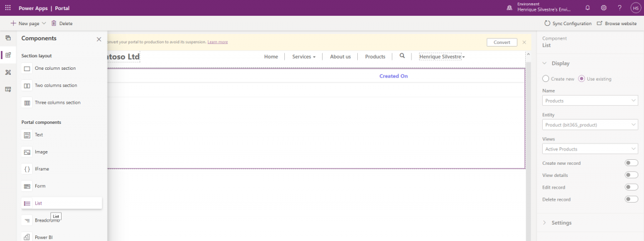Open the Themes sidebar icon
Viewport: 644px width, 241px height.
coord(8,72)
